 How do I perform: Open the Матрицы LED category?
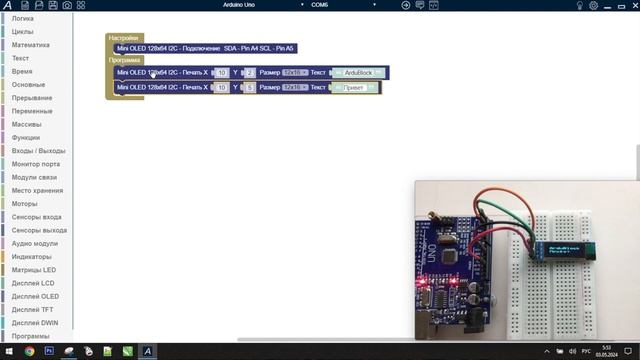[x=34, y=270]
